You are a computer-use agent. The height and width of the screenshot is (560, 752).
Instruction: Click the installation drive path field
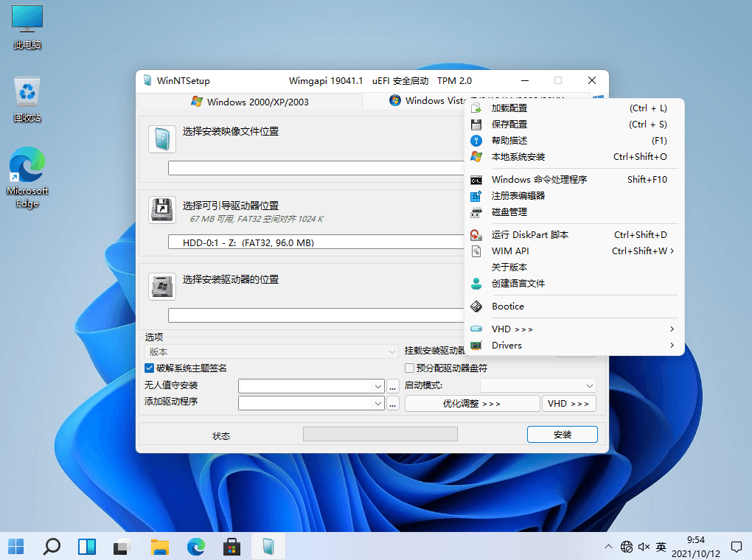tap(316, 315)
